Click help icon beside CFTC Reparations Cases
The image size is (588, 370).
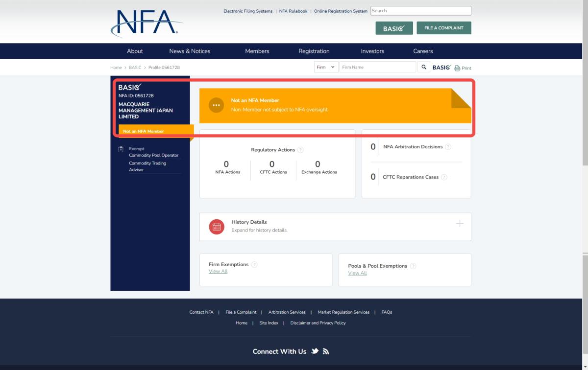coord(444,177)
